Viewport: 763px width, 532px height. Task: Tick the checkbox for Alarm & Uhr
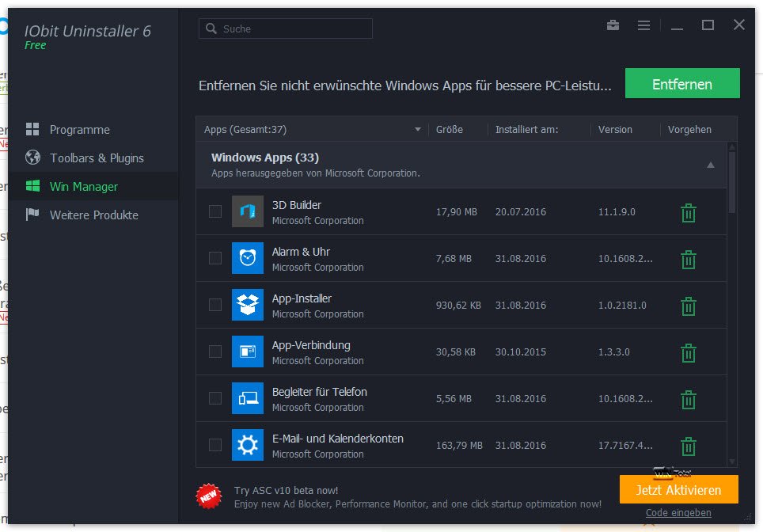[x=215, y=258]
